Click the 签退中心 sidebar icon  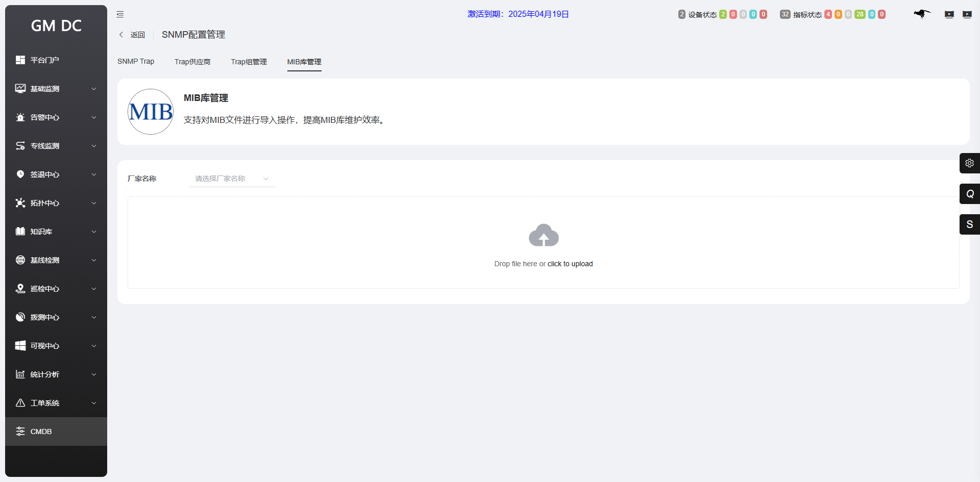click(x=20, y=174)
